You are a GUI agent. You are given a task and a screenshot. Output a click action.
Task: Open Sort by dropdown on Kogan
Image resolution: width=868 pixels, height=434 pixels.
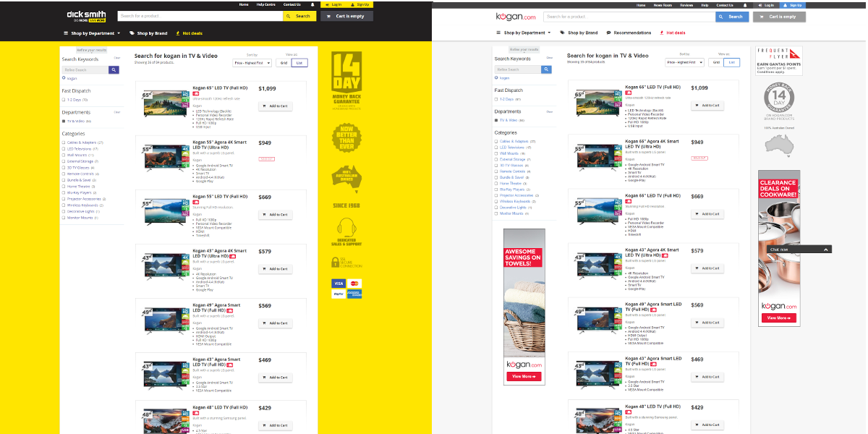pyautogui.click(x=685, y=62)
